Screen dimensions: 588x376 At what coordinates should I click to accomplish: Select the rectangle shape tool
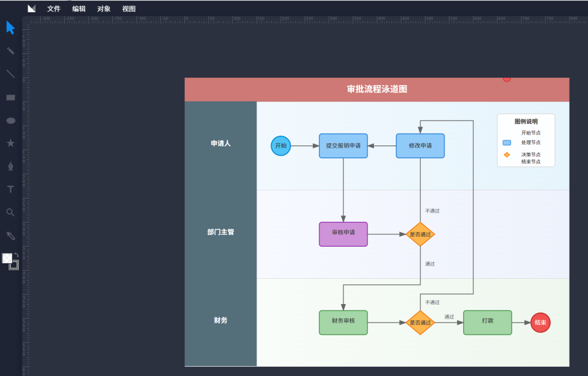[x=10, y=98]
